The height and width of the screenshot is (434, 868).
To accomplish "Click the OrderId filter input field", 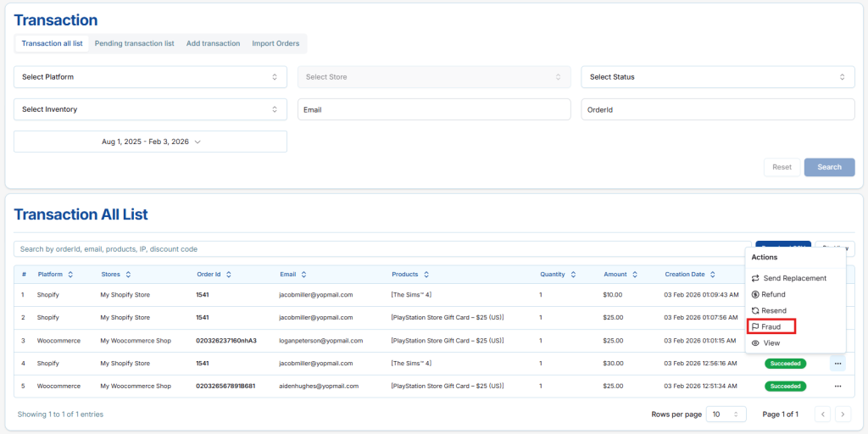I will (x=717, y=109).
